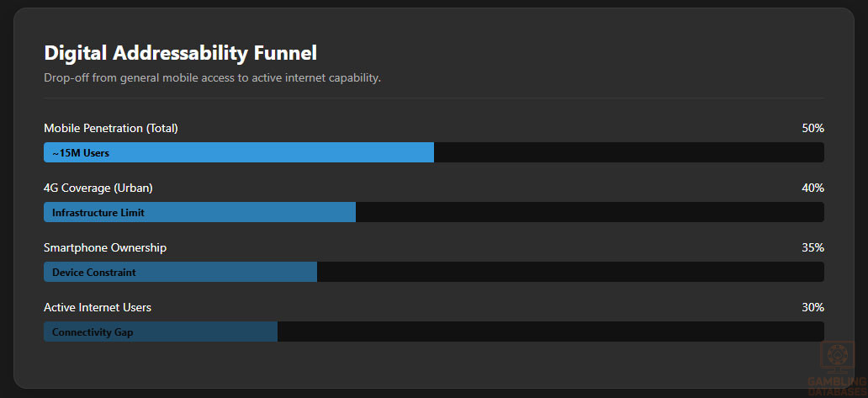Viewport: 868px width, 398px height.
Task: Click the Gambling Database watermark text
Action: point(837,386)
